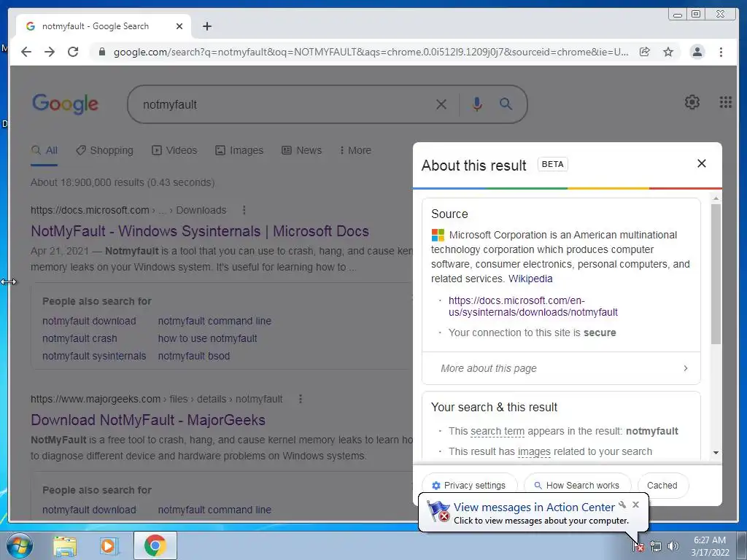Share this page from address bar
Screen dimensions: 747x560
click(645, 52)
